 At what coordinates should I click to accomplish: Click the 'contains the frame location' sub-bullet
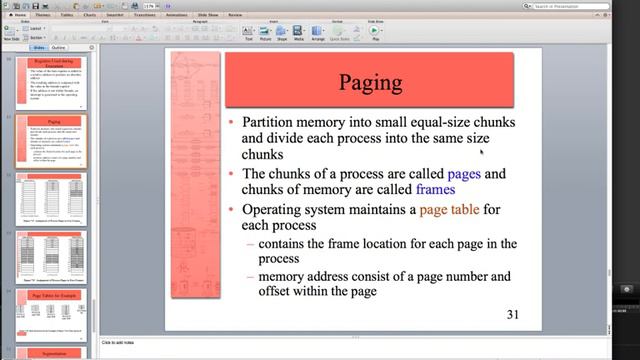[387, 251]
